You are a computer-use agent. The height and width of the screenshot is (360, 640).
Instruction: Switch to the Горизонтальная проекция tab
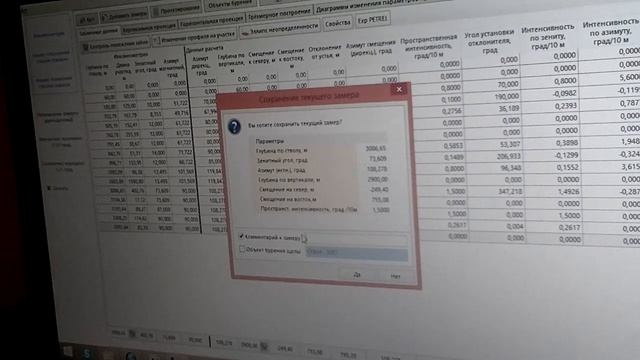pyautogui.click(x=211, y=21)
